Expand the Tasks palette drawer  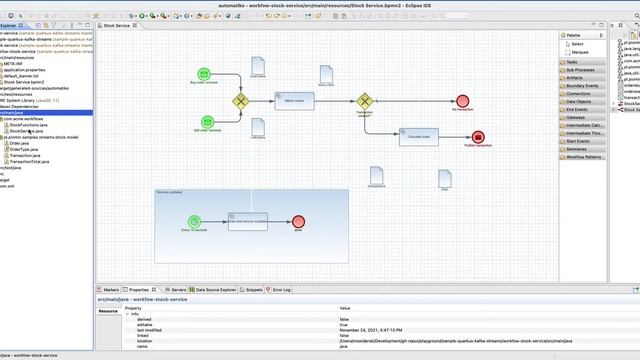pyautogui.click(x=582, y=62)
